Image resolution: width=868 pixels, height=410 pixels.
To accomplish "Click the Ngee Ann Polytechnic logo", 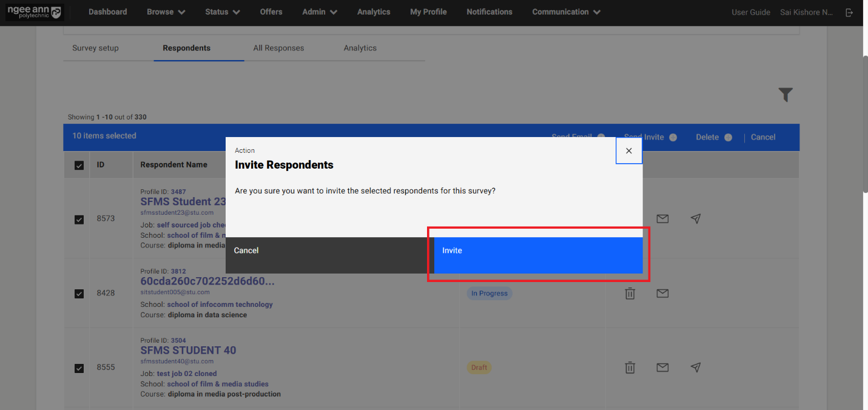I will tap(34, 12).
